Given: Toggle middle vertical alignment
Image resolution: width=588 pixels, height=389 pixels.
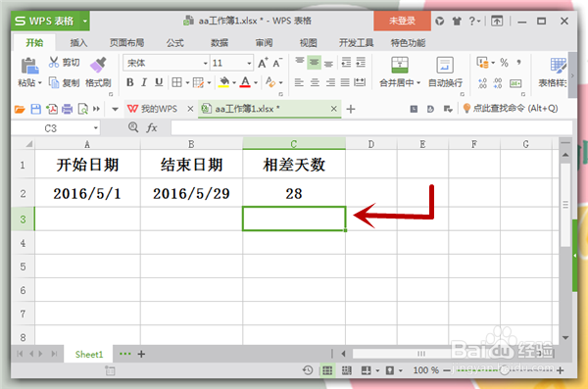Looking at the screenshot, I should click(314, 63).
